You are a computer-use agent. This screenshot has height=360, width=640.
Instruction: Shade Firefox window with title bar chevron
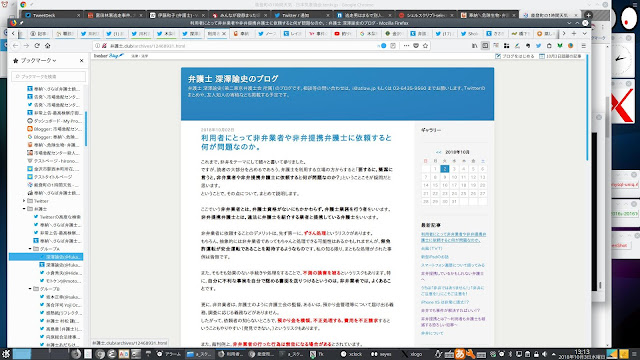[x=570, y=23]
